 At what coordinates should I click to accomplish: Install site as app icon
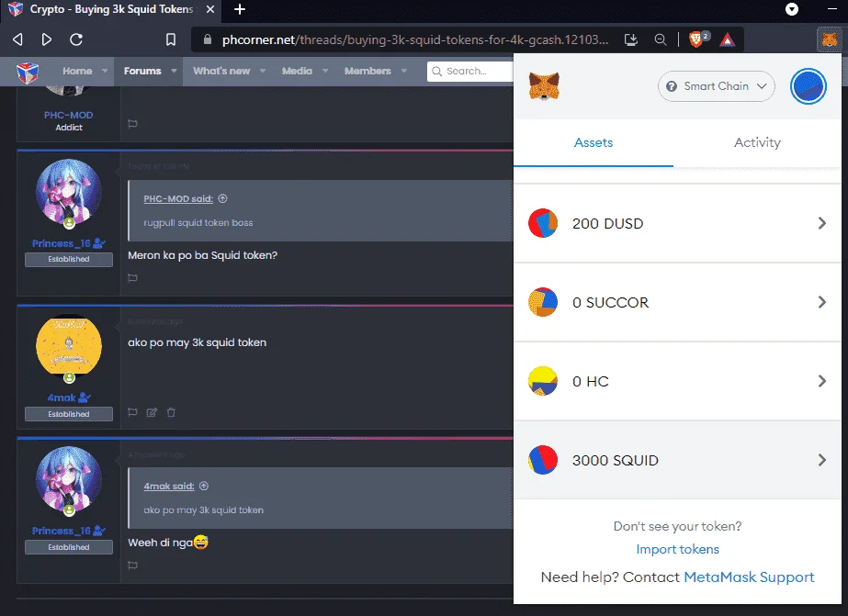pyautogui.click(x=631, y=39)
